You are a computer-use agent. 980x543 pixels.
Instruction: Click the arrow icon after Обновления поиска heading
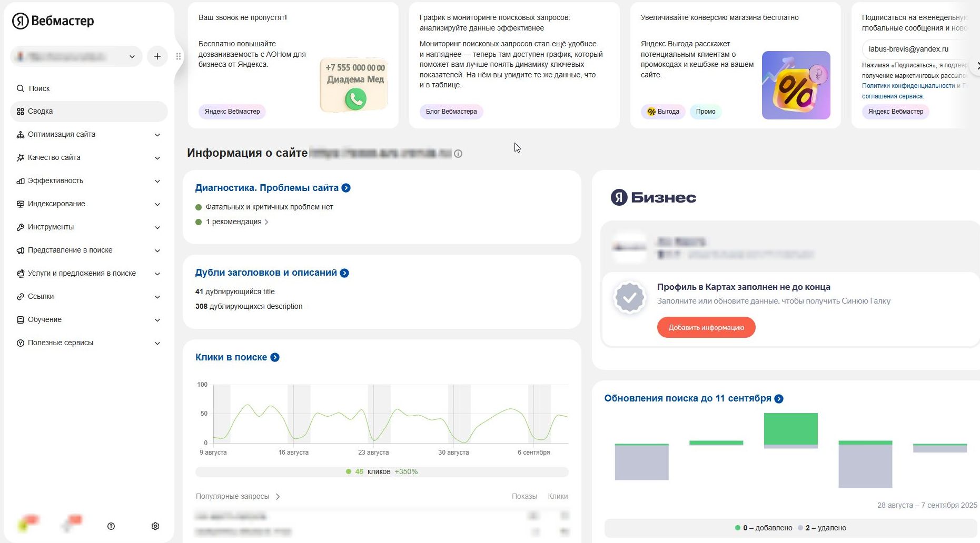click(x=779, y=399)
